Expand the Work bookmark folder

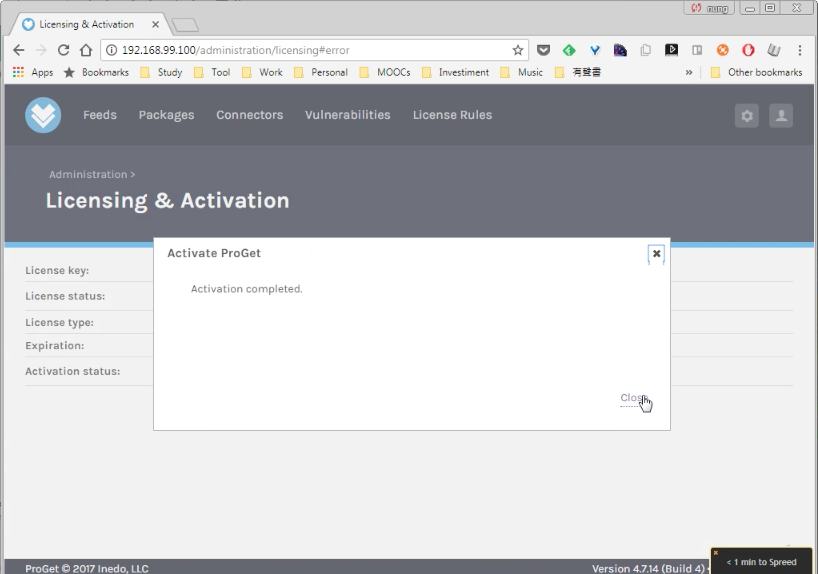(x=262, y=73)
